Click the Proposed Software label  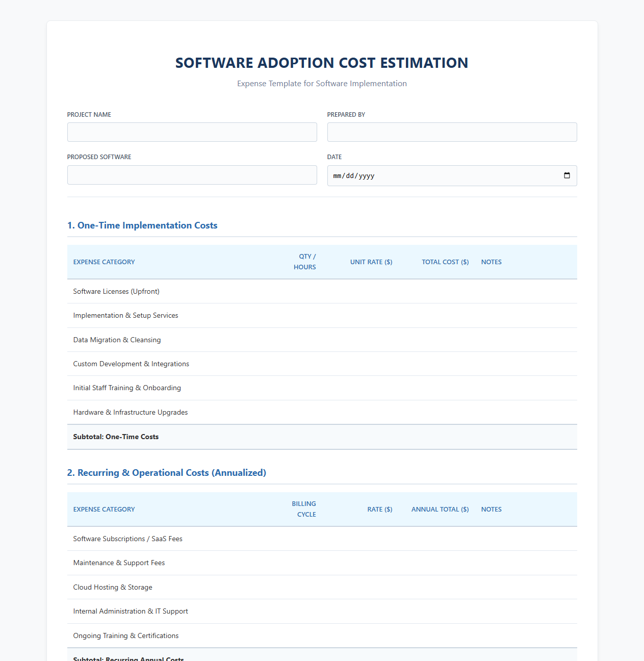[99, 157]
